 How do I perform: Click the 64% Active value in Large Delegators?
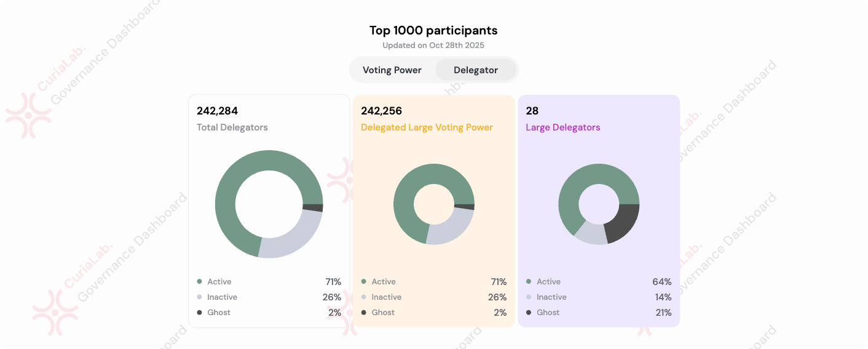(x=661, y=282)
